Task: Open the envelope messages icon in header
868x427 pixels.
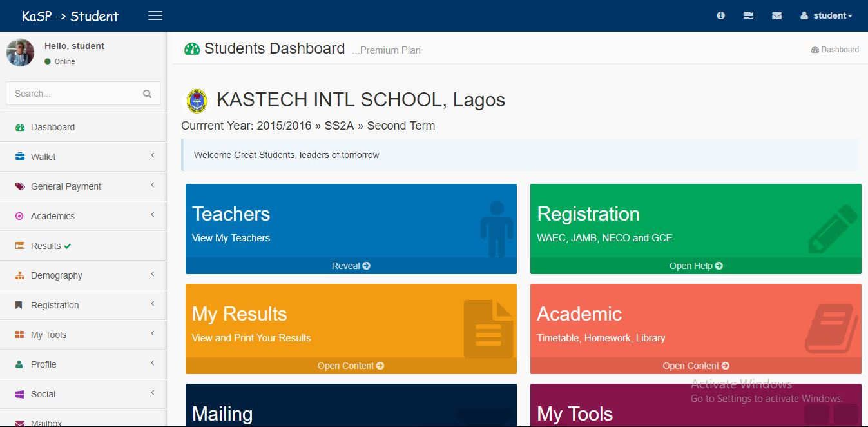Action: pos(776,15)
